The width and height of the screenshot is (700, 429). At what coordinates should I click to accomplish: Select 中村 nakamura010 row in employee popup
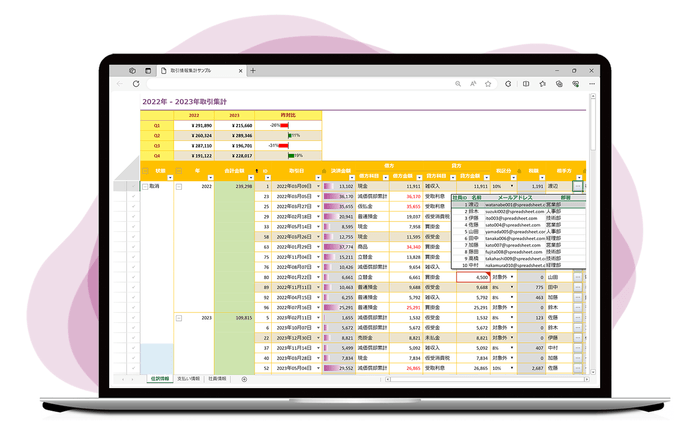point(518,265)
